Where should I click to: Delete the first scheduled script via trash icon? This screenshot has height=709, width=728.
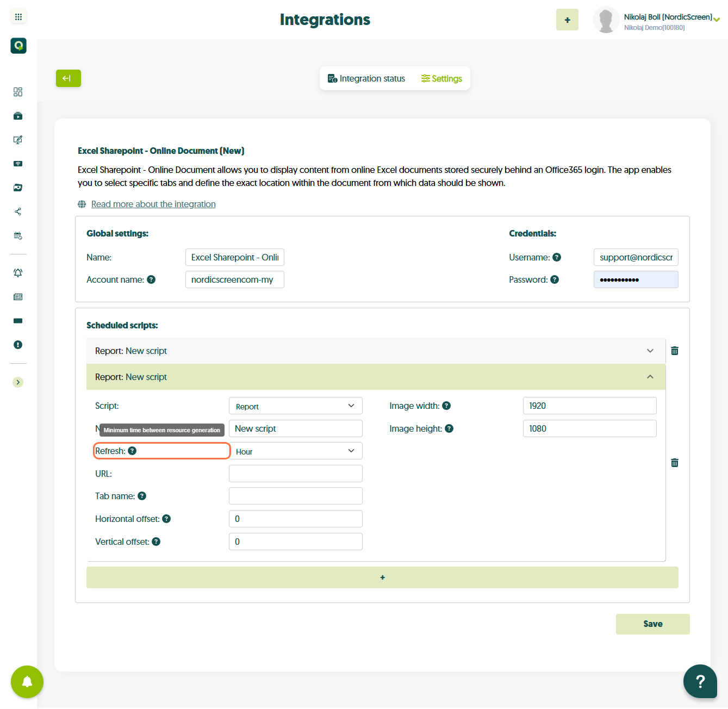point(675,351)
